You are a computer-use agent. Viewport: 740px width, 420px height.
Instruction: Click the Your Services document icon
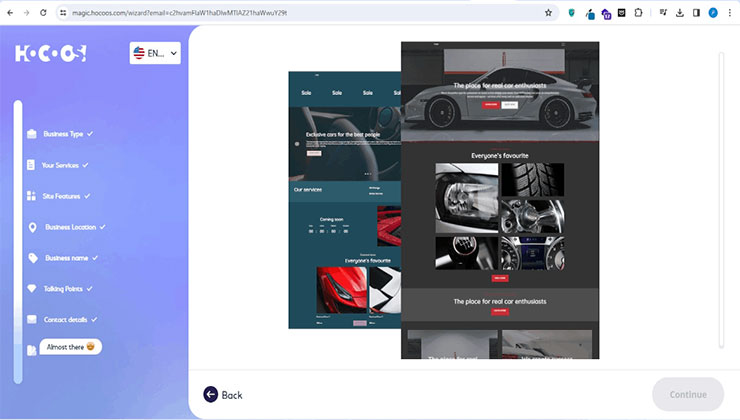click(31, 165)
